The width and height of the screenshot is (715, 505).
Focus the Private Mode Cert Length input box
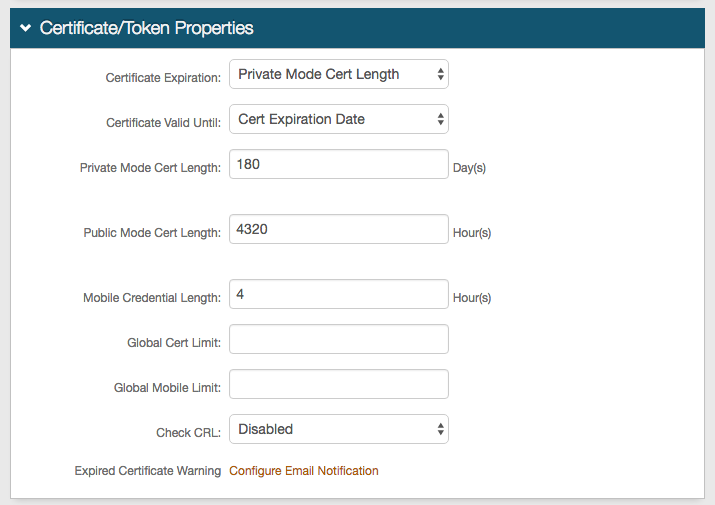pyautogui.click(x=338, y=164)
